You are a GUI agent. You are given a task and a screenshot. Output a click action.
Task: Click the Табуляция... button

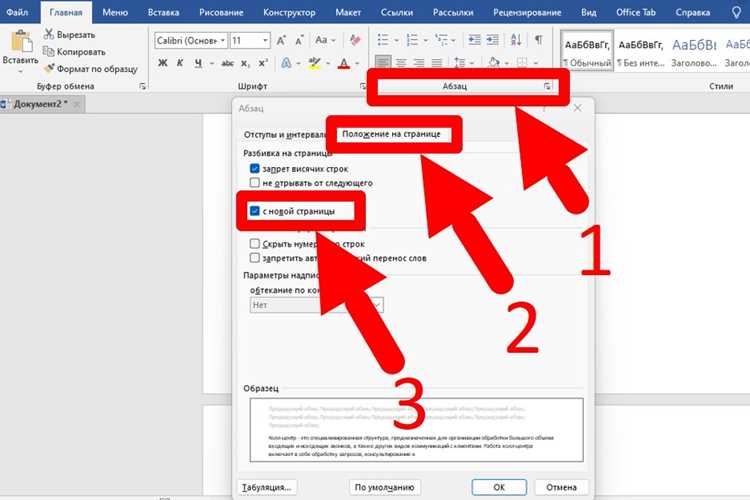(266, 487)
